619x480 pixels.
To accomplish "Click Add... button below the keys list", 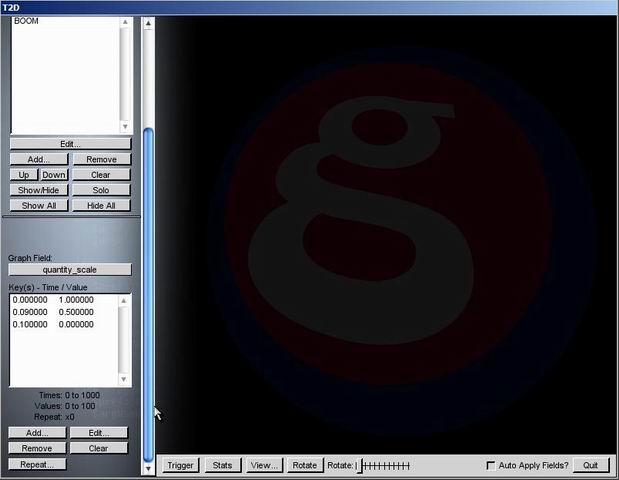I will pos(37,433).
